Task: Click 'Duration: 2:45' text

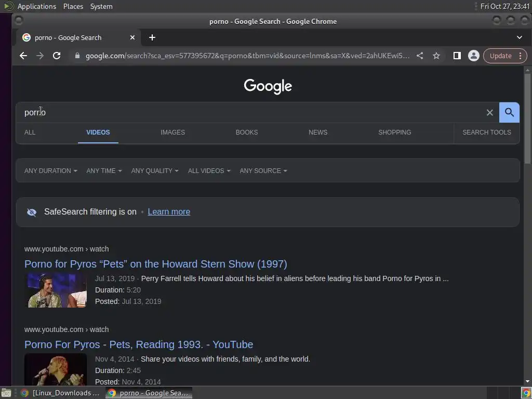Action: [118, 370]
